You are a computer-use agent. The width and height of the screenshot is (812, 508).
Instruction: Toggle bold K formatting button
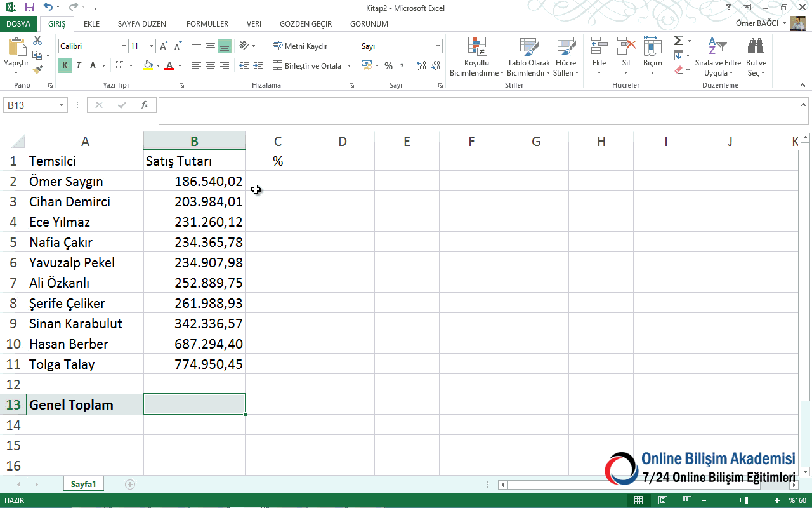click(65, 65)
